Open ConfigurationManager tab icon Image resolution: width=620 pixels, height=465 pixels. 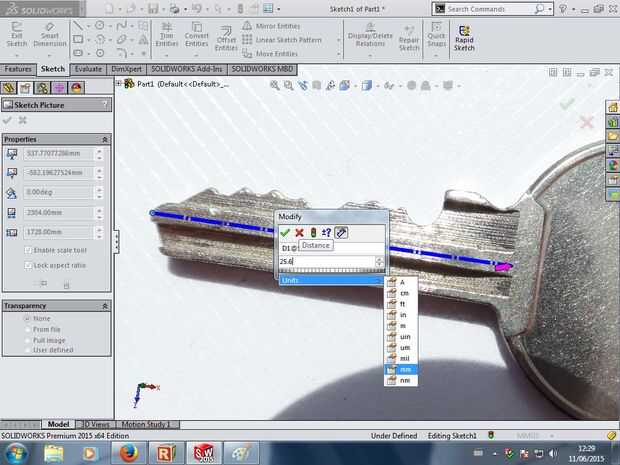pos(42,87)
